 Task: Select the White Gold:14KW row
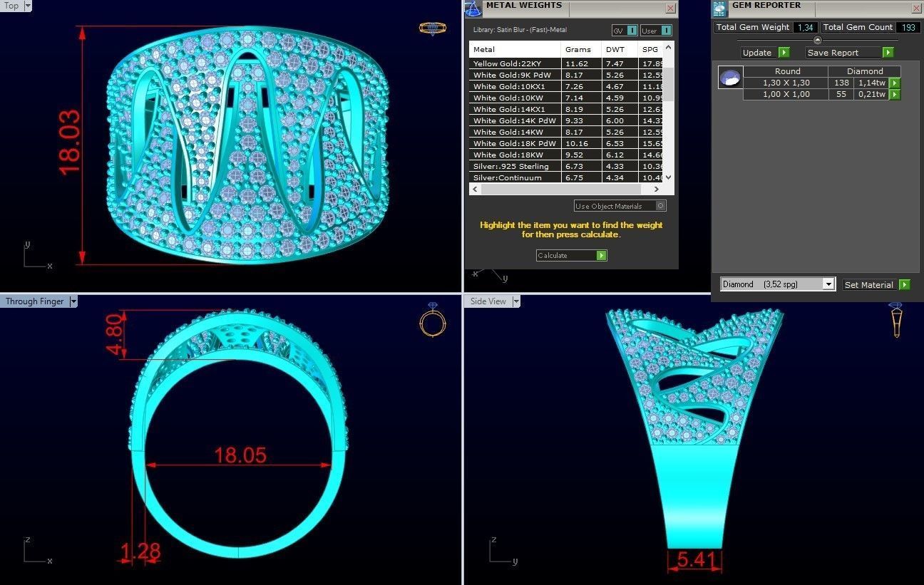(x=566, y=132)
